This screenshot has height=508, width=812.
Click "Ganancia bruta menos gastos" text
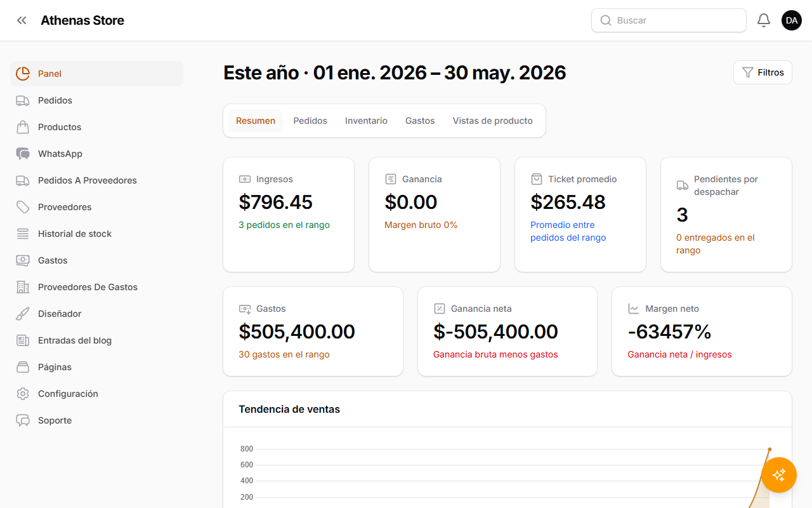495,354
